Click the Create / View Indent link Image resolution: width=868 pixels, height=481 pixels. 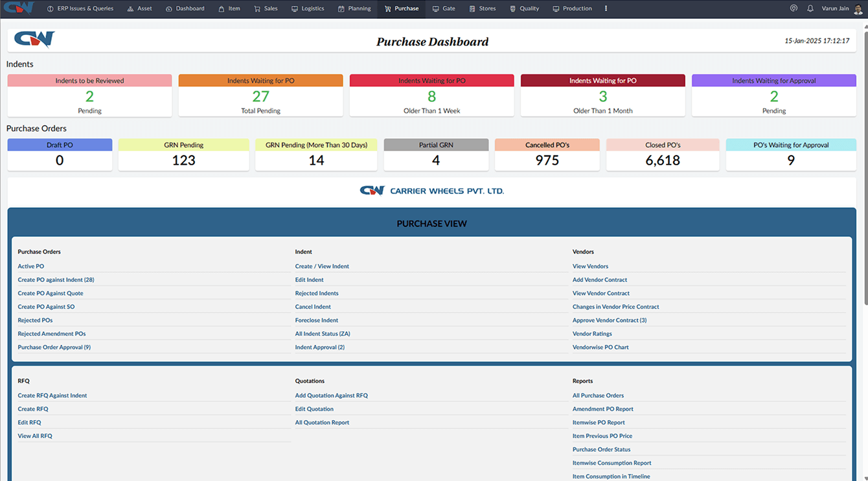pyautogui.click(x=322, y=266)
